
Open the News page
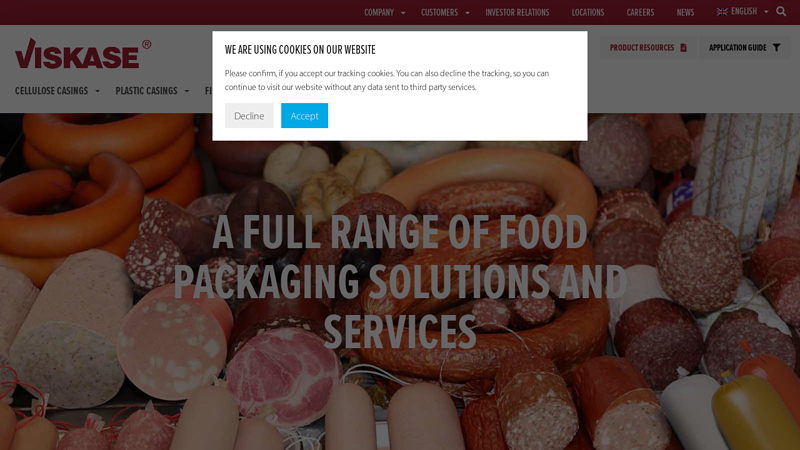(x=685, y=12)
